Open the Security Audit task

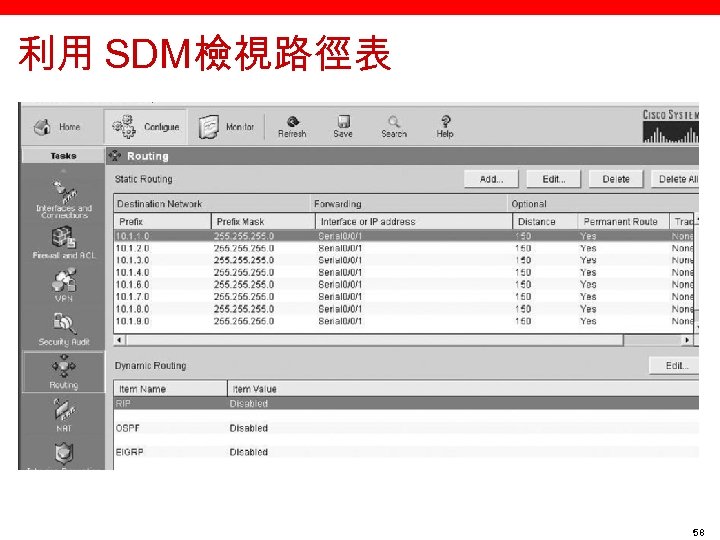click(x=64, y=329)
